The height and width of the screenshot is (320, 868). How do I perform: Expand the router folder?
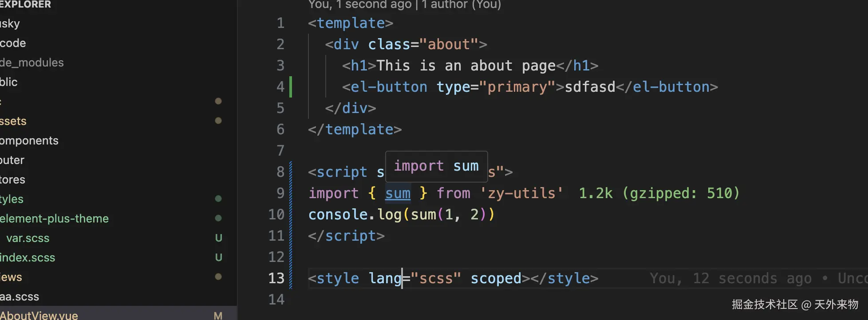tap(12, 160)
